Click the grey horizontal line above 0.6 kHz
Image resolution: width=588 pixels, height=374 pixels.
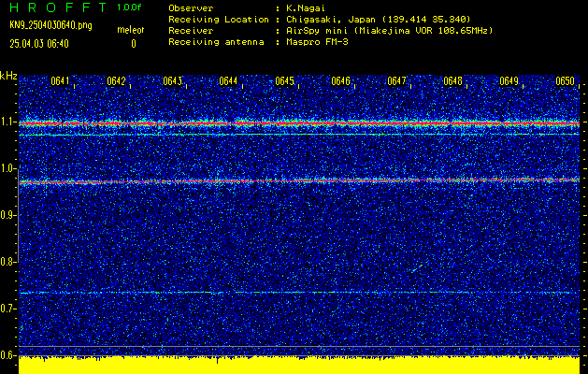299,346
